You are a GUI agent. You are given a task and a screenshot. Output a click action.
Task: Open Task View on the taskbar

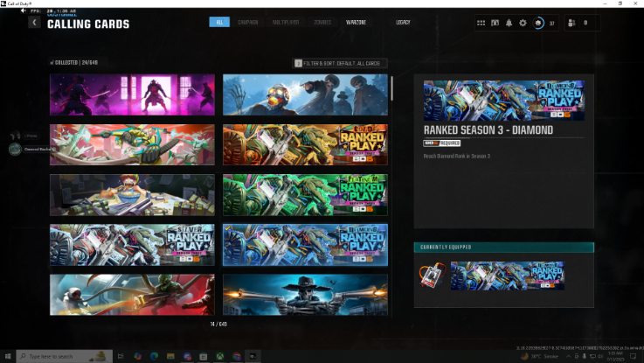(x=121, y=356)
